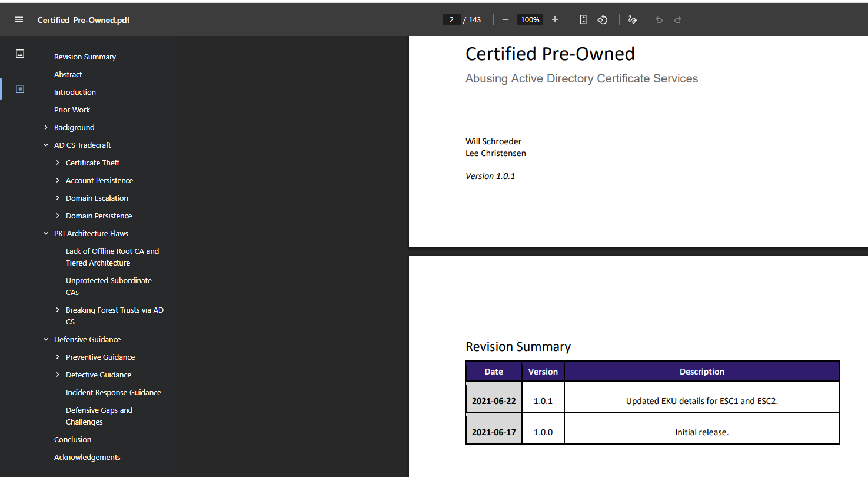Jump to Introduction bookmark
This screenshot has height=477, width=868.
click(x=75, y=92)
